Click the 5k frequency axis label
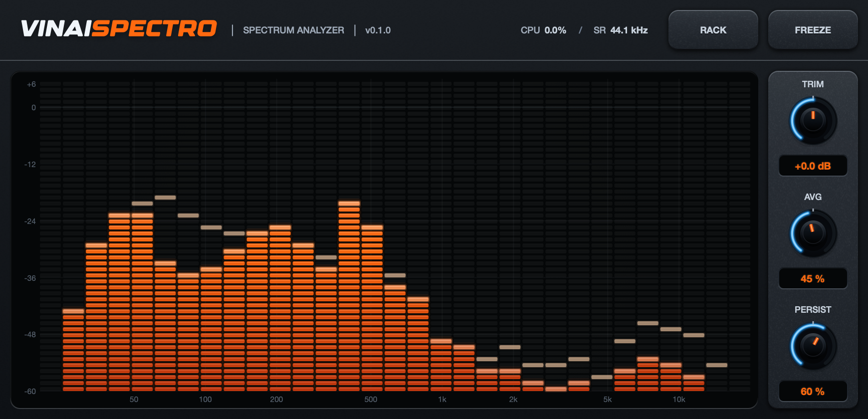 (x=608, y=400)
